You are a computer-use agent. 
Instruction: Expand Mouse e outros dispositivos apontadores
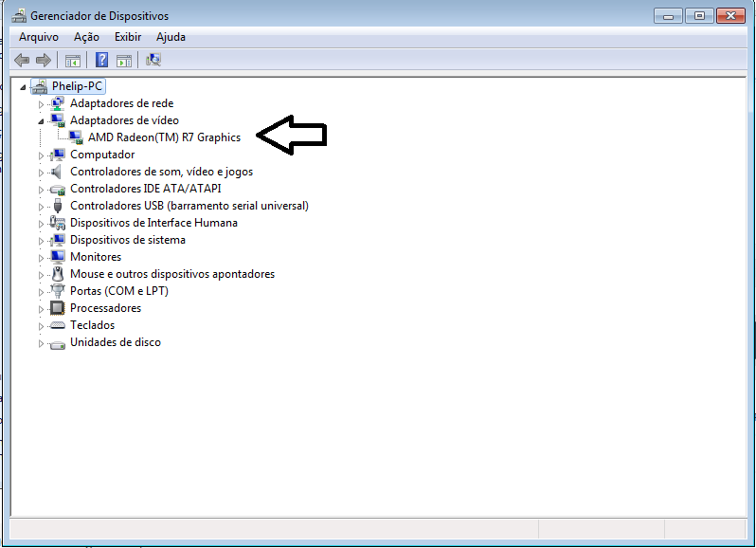pyautogui.click(x=41, y=275)
